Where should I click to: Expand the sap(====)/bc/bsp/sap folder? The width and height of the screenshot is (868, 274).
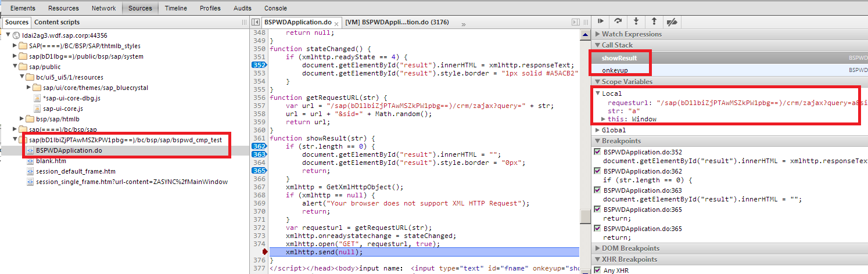[x=16, y=129]
